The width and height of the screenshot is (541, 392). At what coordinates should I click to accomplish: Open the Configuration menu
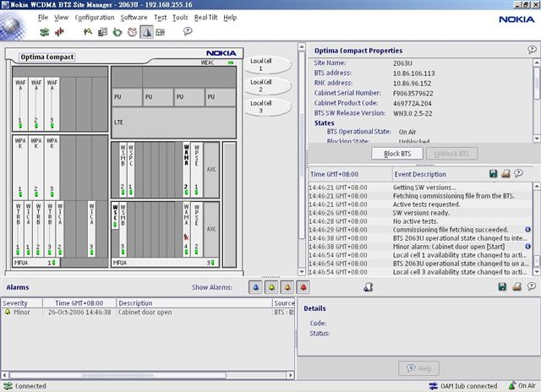click(x=95, y=17)
